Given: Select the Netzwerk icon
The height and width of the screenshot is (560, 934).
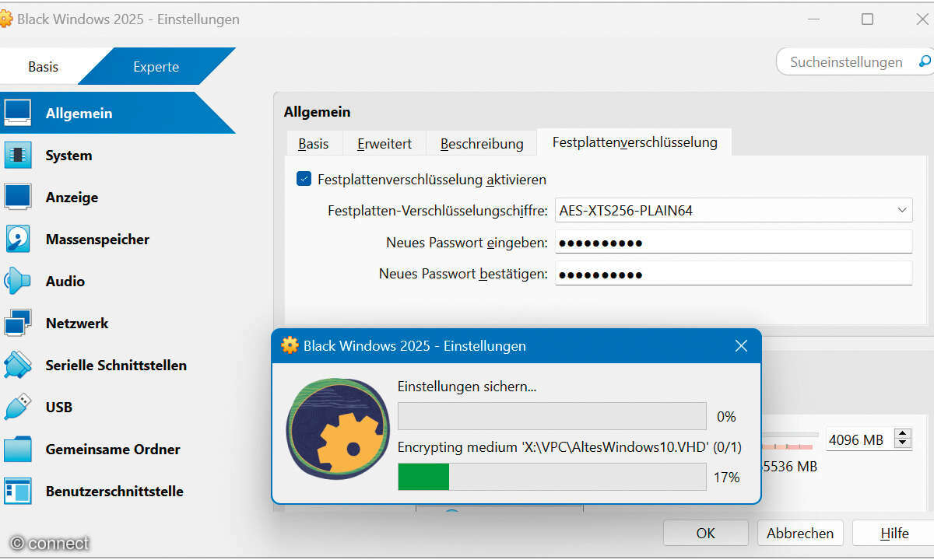Looking at the screenshot, I should 18,323.
